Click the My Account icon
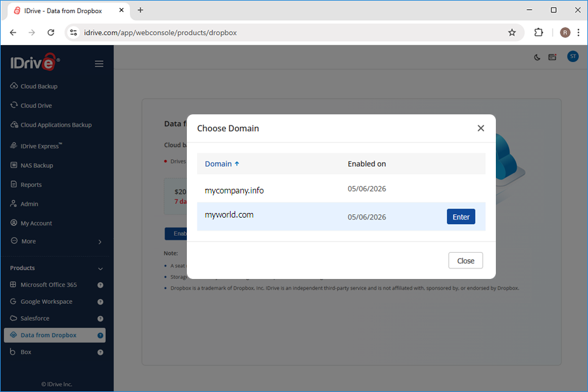Screen dimensions: 588x392 pos(14,223)
